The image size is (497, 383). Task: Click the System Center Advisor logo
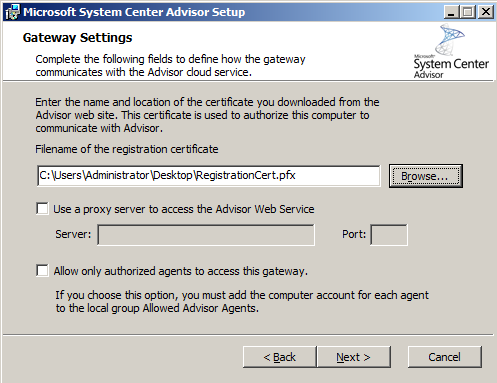[451, 51]
